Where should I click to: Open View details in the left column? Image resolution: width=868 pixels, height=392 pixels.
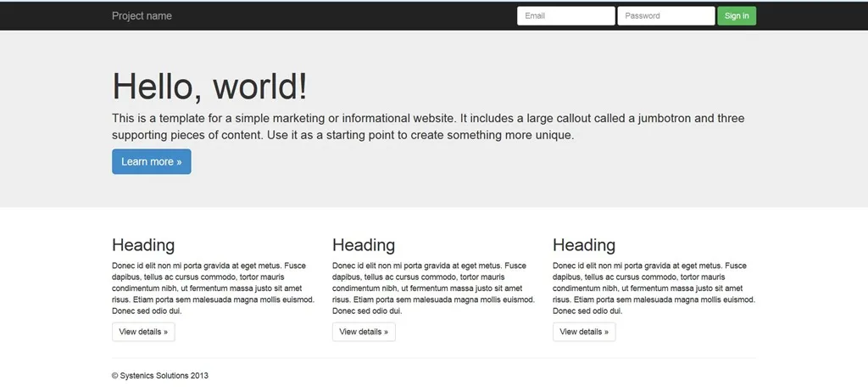(x=143, y=332)
